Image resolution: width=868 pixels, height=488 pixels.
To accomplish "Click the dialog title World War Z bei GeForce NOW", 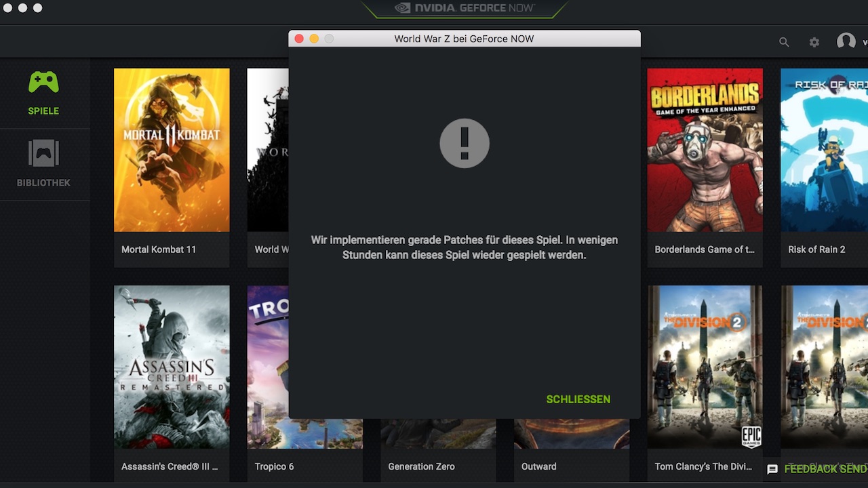I will click(x=465, y=39).
